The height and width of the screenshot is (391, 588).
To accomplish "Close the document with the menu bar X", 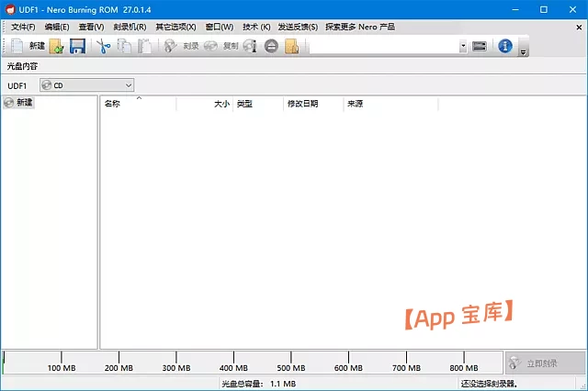I will [579, 28].
